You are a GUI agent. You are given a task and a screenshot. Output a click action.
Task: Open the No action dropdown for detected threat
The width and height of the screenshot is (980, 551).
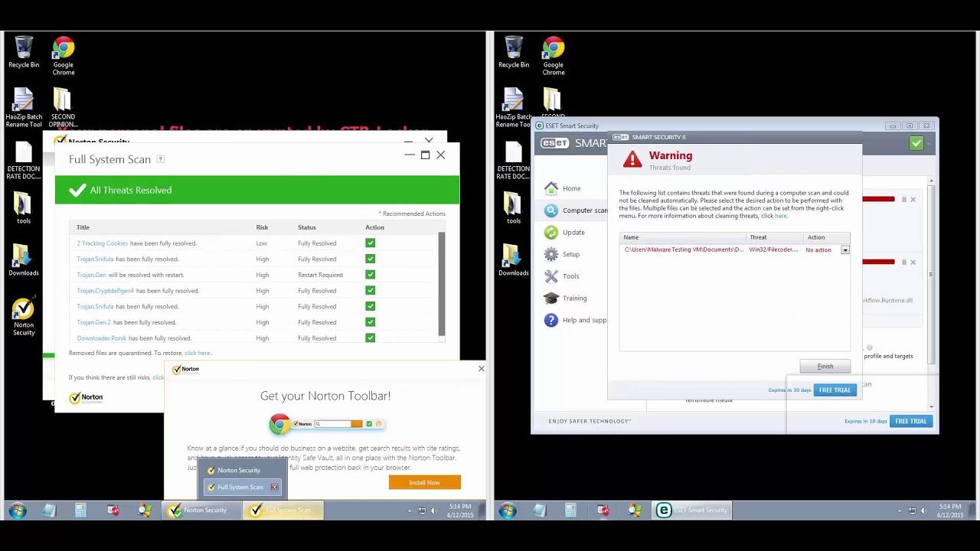tap(845, 250)
